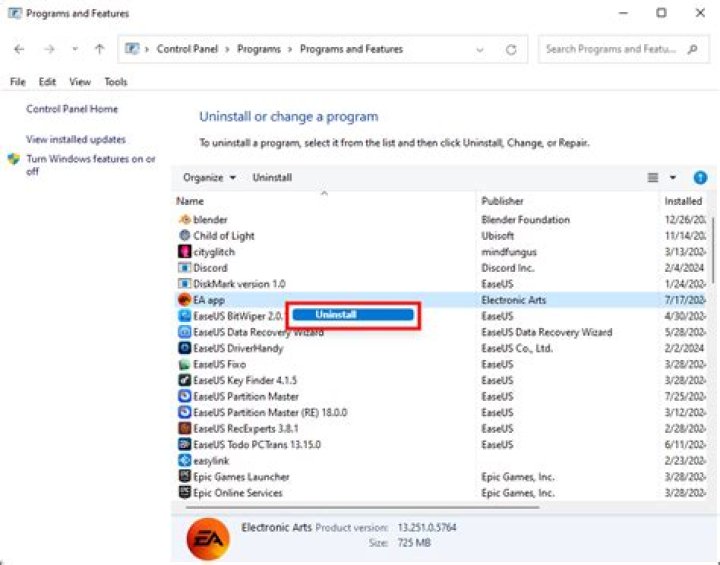
Task: Click the EaseUS RecExperts icon
Action: (x=184, y=429)
